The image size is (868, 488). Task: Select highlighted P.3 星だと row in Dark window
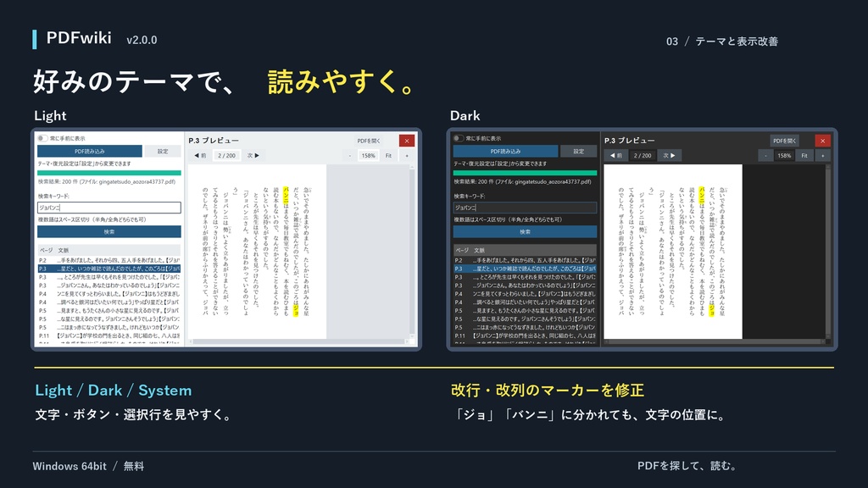click(525, 269)
